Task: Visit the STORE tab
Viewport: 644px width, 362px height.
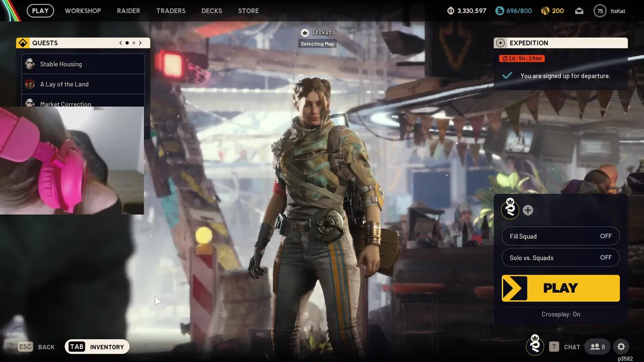Action: tap(248, 11)
